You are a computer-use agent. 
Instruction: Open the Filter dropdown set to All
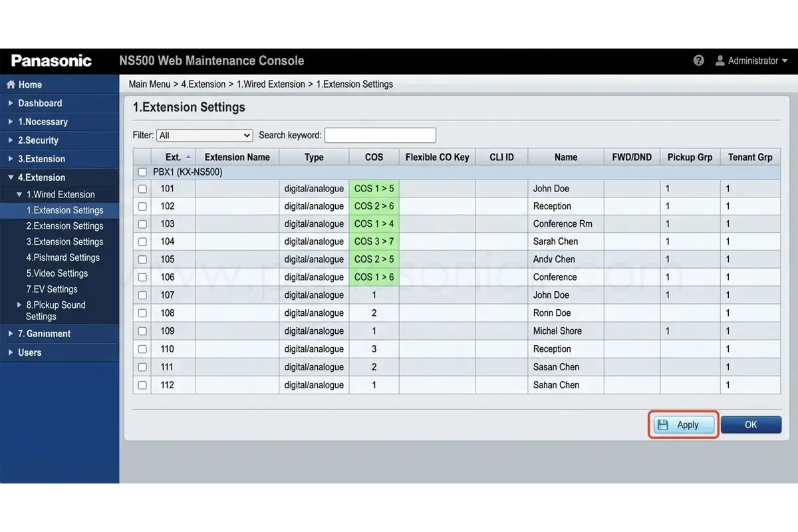click(x=205, y=135)
